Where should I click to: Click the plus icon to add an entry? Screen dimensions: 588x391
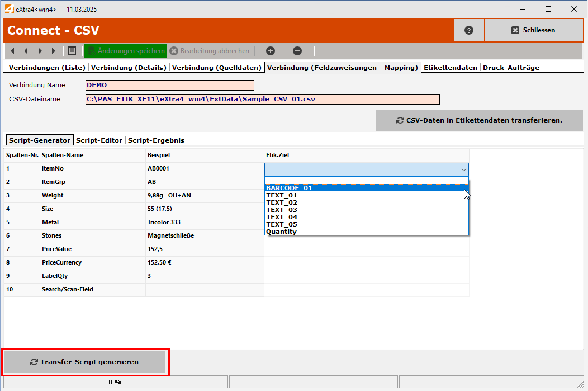click(x=270, y=51)
